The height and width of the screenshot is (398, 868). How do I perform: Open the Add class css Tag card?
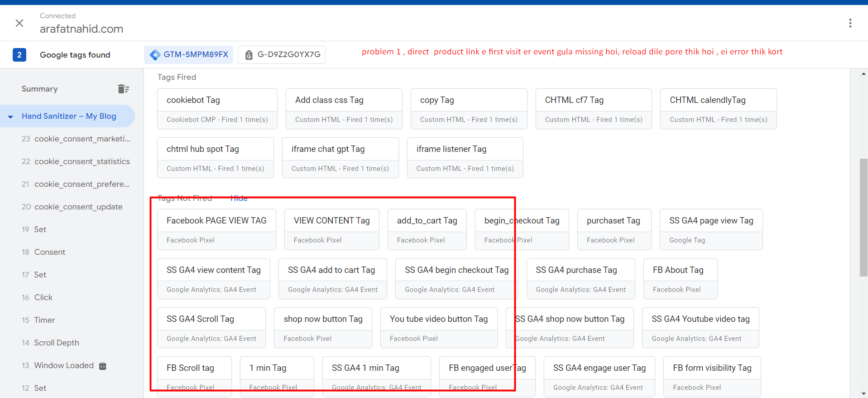[344, 109]
